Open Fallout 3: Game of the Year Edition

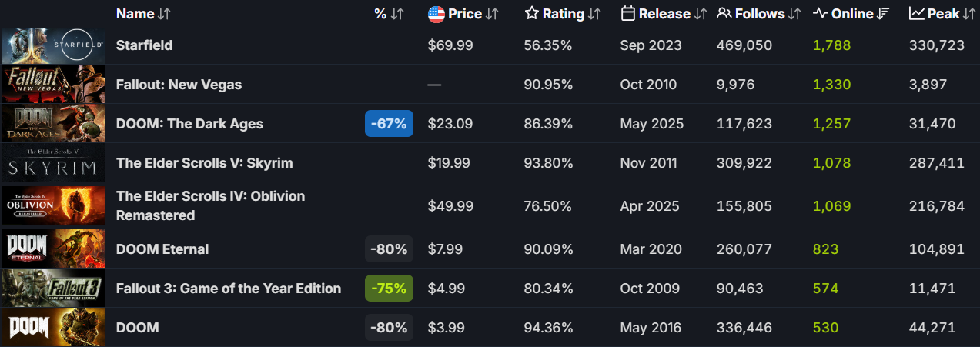[228, 289]
